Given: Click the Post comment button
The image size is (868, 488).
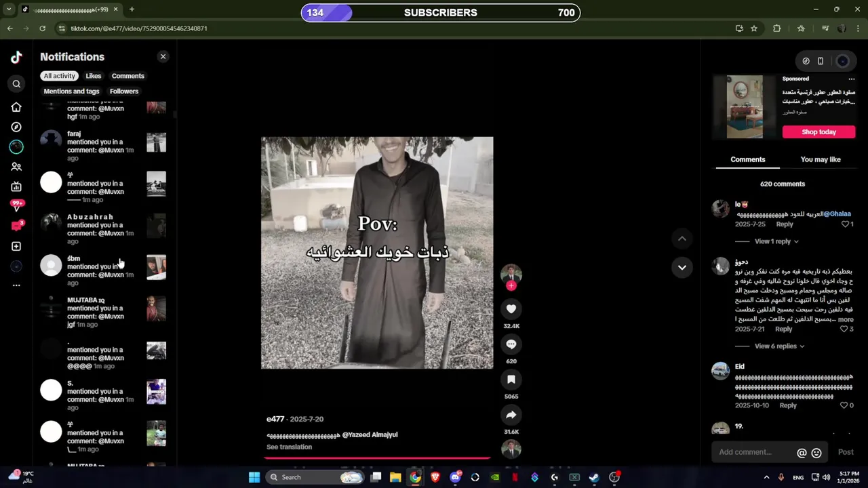Looking at the screenshot, I should [x=846, y=452].
